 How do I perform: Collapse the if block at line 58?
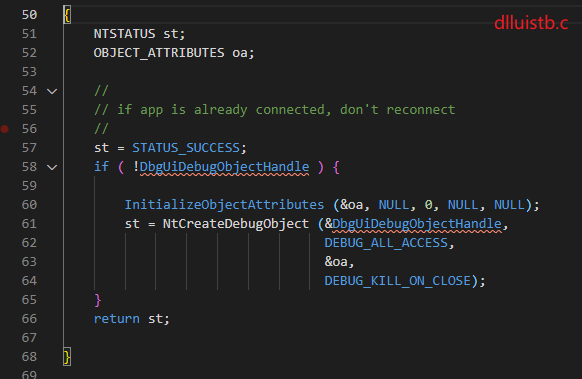click(x=52, y=167)
